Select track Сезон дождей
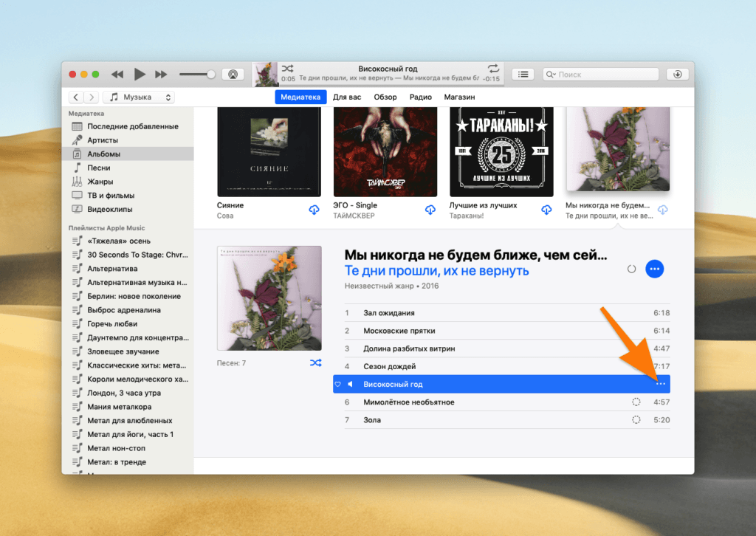Screen dimensions: 756x536 click(507, 366)
